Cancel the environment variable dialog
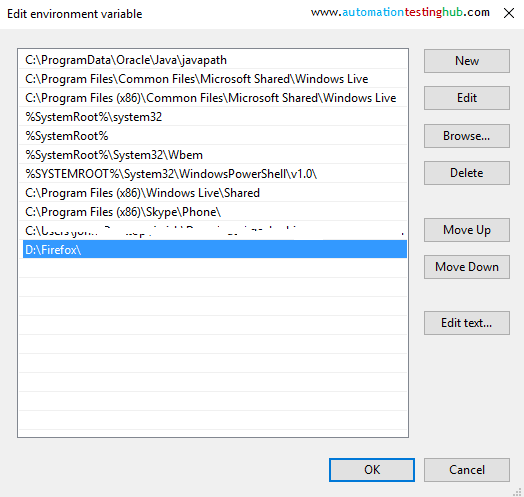Image resolution: width=524 pixels, height=497 pixels. click(467, 470)
